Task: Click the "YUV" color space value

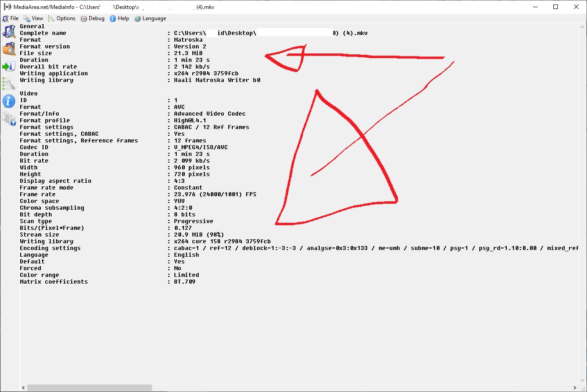Action: coord(179,201)
